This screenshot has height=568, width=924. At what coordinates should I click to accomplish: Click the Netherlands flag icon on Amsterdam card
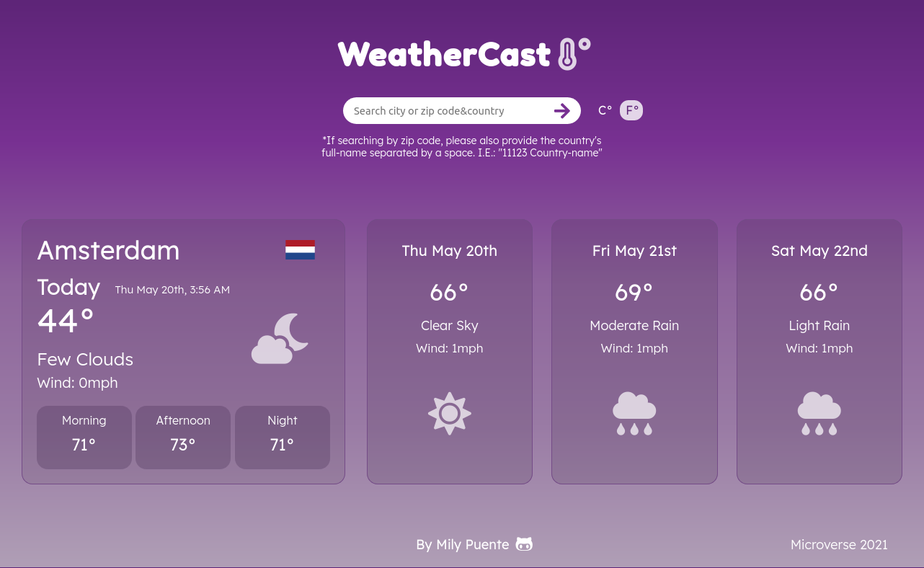(300, 250)
